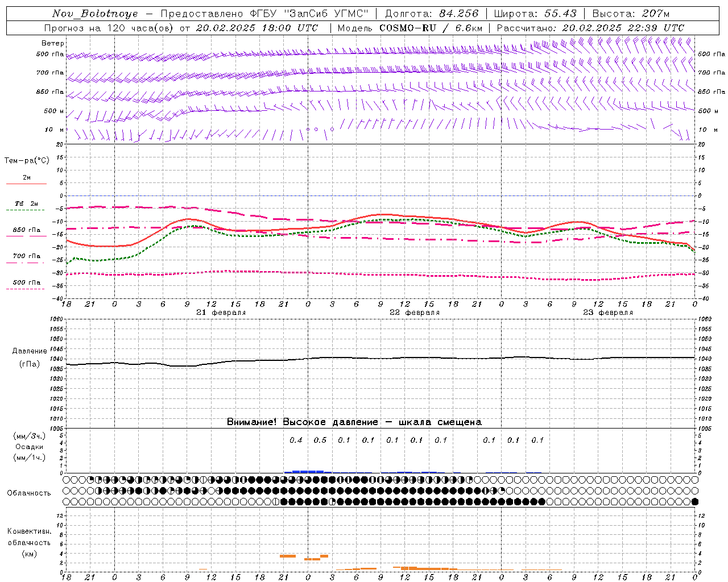Select the 'Предоставлено ФГБУ "ЗапСиб УГМС"' provider text
This screenshot has height=582, width=728.
264,14
